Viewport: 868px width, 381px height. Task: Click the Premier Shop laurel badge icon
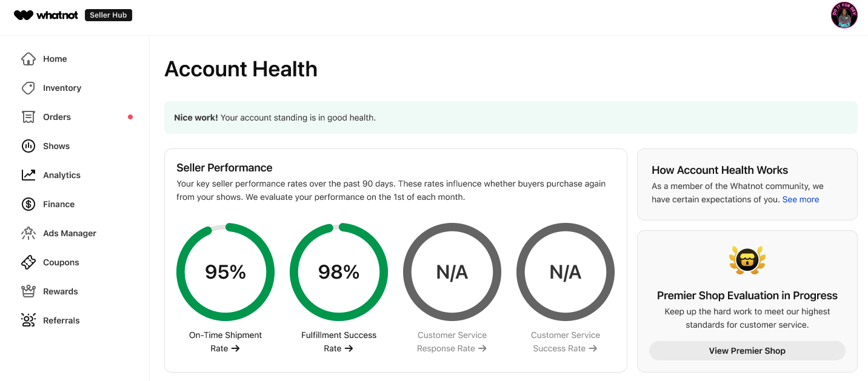pyautogui.click(x=747, y=260)
